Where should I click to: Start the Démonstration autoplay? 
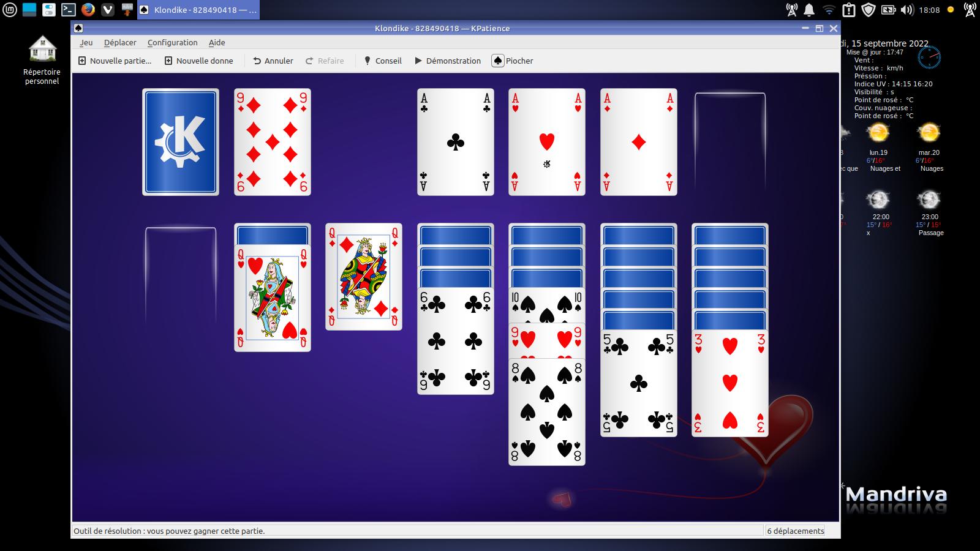coord(447,61)
